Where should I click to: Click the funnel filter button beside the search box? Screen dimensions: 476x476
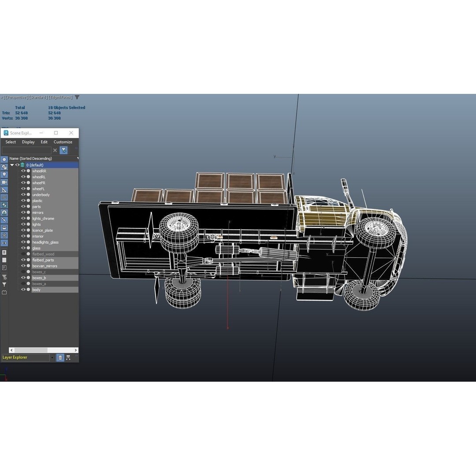[63, 150]
